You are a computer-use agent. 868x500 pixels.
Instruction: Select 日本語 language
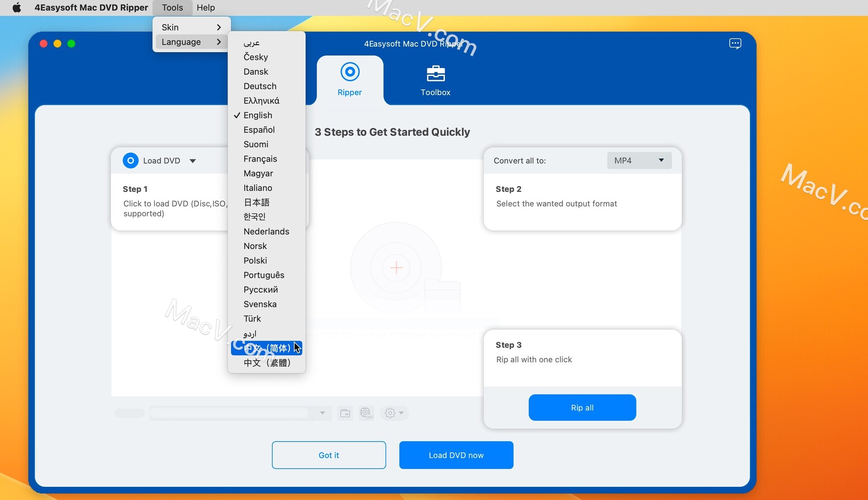pyautogui.click(x=266, y=202)
